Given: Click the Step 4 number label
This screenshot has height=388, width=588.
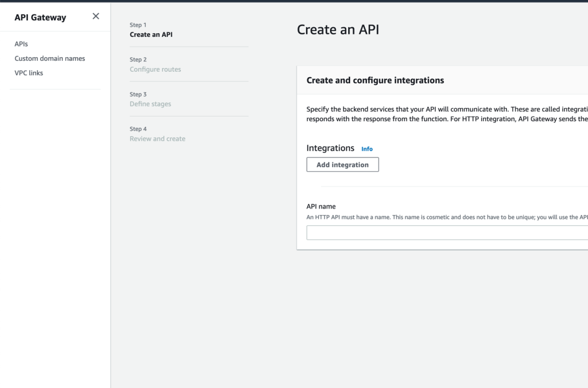Looking at the screenshot, I should [138, 130].
